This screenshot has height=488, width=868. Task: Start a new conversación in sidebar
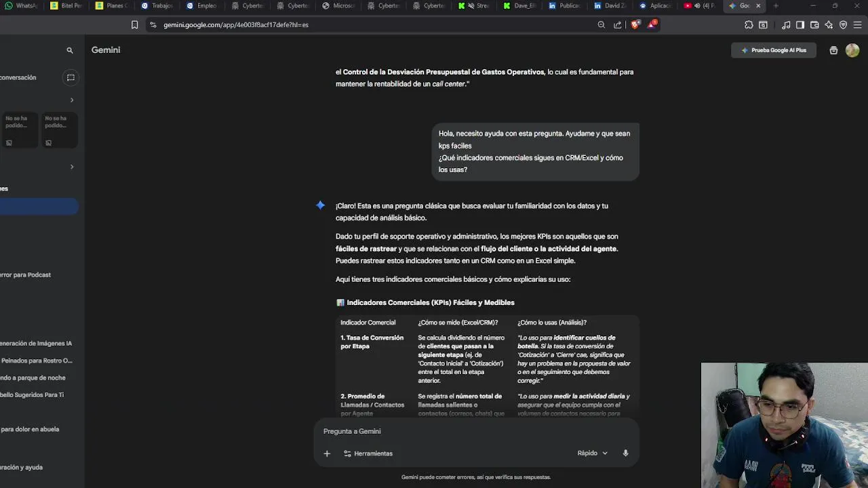click(x=18, y=77)
